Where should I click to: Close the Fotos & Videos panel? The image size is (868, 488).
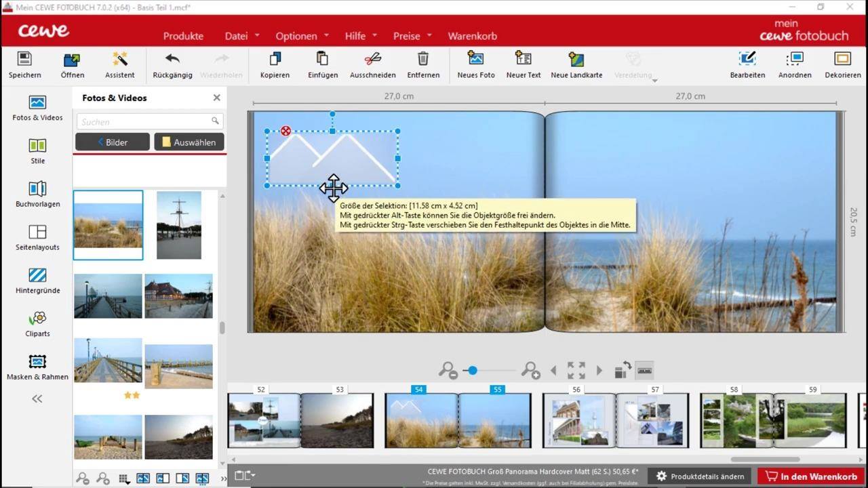(217, 98)
